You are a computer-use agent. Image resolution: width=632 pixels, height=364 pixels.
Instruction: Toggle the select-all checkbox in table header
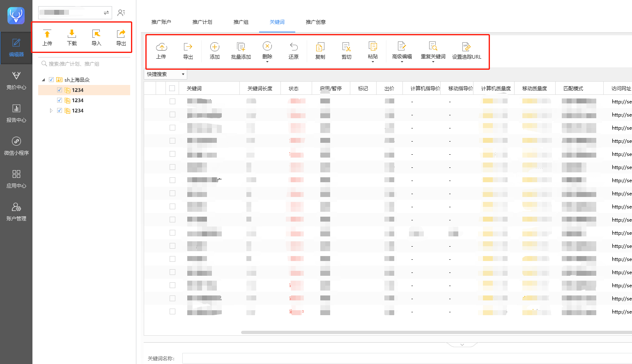[172, 88]
